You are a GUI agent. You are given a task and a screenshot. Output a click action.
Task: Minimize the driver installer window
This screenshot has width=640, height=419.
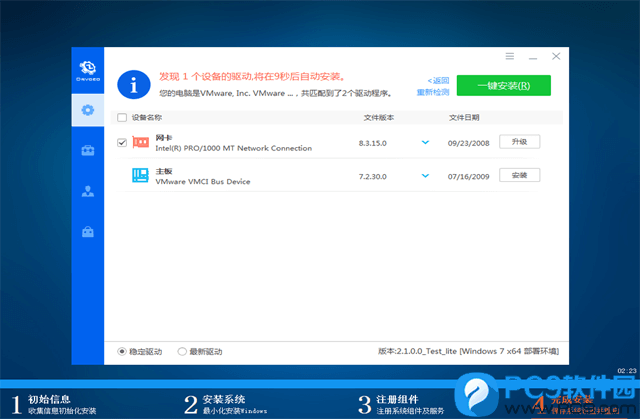pyautogui.click(x=533, y=58)
